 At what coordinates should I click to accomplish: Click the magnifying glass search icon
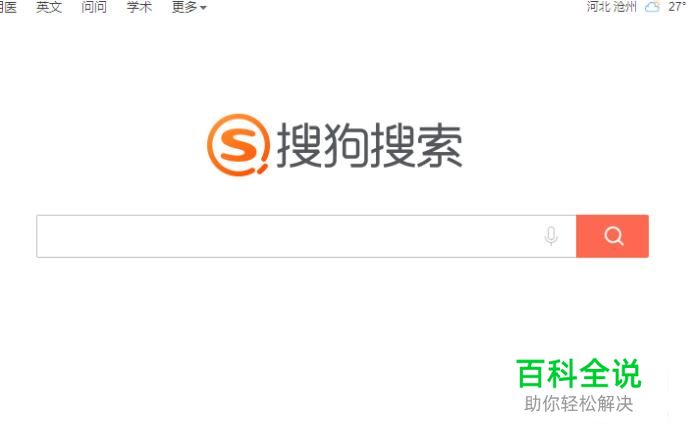click(x=613, y=236)
